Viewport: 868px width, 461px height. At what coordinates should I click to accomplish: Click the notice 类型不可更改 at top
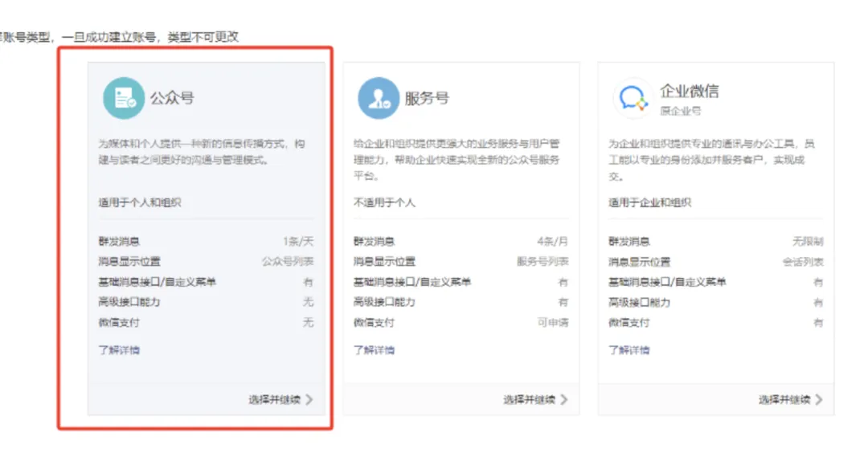tap(203, 36)
